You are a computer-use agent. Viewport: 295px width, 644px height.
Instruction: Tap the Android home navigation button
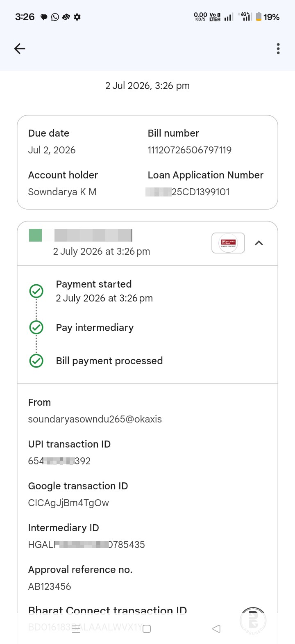coord(147,629)
